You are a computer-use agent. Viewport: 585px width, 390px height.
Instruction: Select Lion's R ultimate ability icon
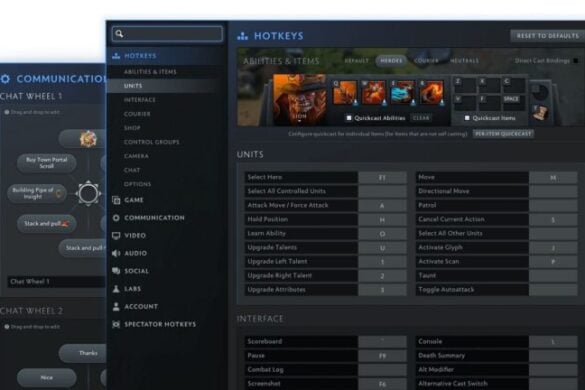[x=431, y=92]
